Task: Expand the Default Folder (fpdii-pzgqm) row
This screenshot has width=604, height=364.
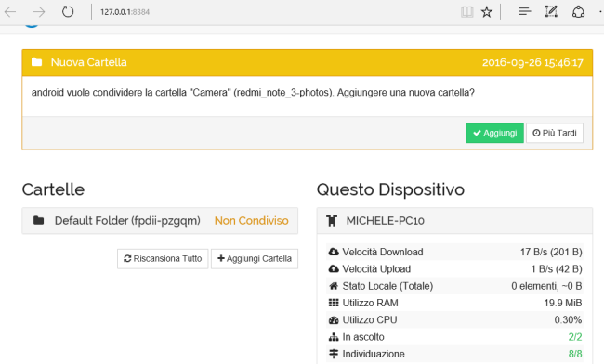Action: [x=160, y=221]
